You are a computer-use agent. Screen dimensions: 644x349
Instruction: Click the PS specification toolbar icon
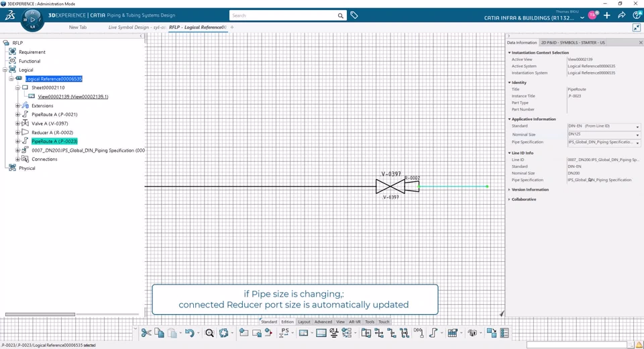pos(284,333)
